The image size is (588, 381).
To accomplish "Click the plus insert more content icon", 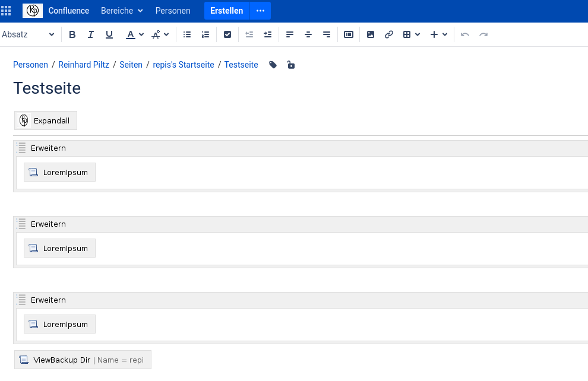I will (434, 34).
